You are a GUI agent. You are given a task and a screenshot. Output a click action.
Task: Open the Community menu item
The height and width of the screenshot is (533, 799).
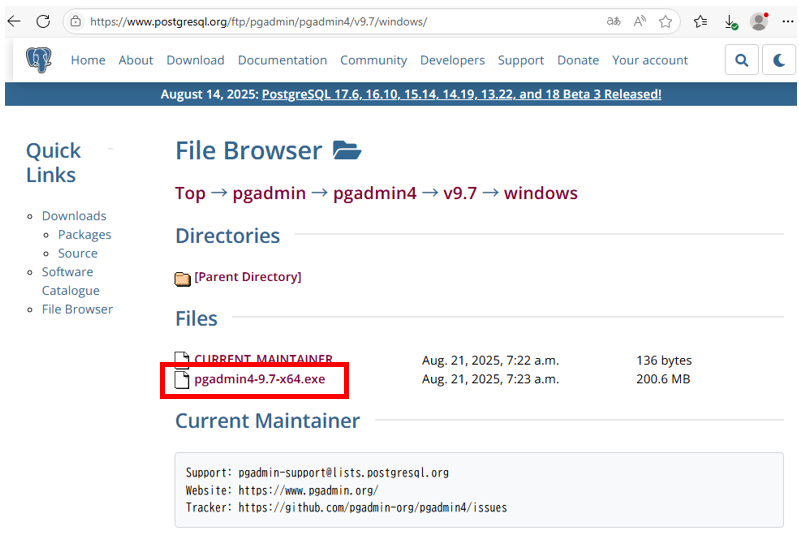coord(374,60)
